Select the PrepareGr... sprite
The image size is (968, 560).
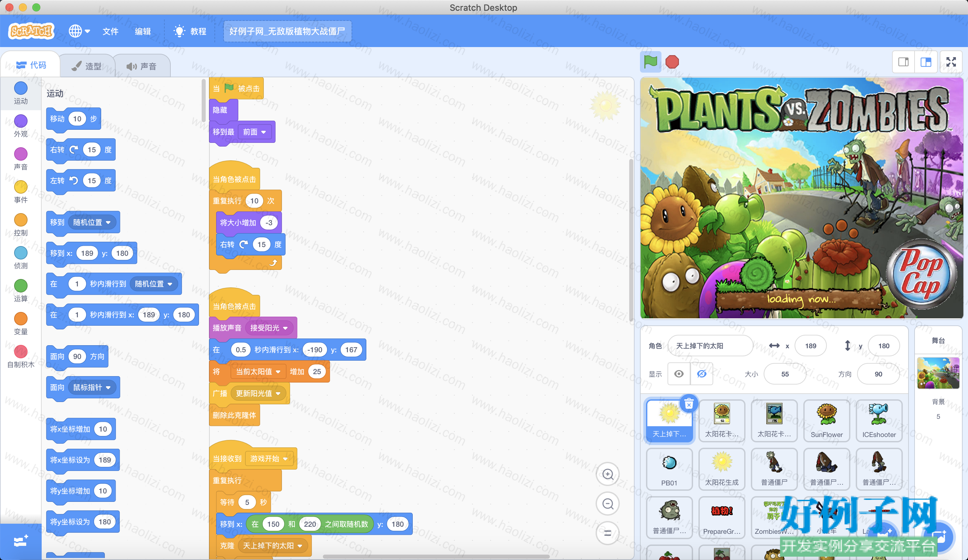(722, 517)
